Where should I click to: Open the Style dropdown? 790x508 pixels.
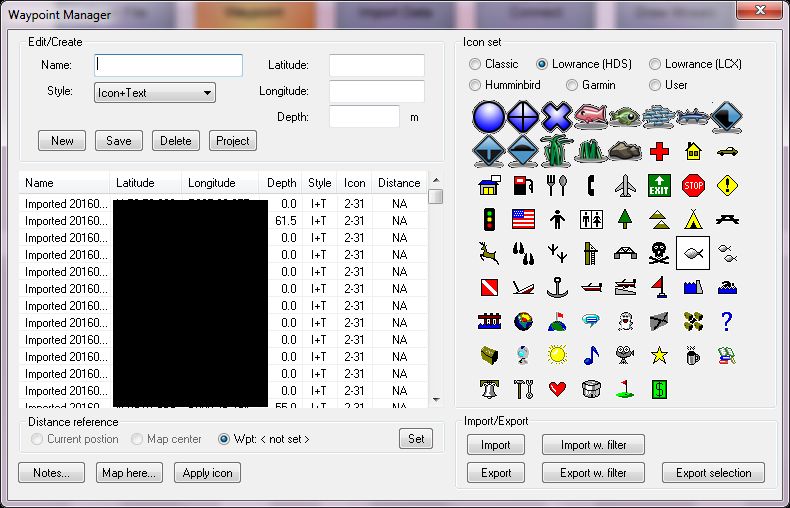[155, 93]
